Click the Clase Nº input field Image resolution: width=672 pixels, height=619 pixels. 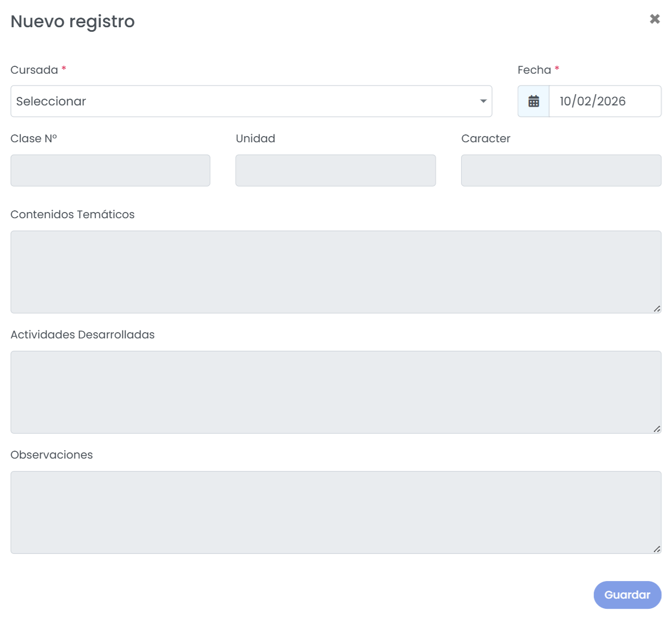110,171
